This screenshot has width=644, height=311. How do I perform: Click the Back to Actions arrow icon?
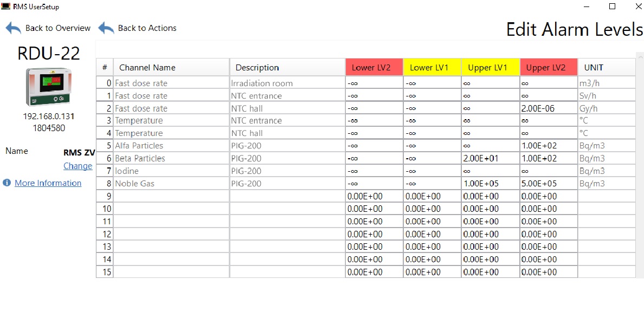click(x=106, y=28)
